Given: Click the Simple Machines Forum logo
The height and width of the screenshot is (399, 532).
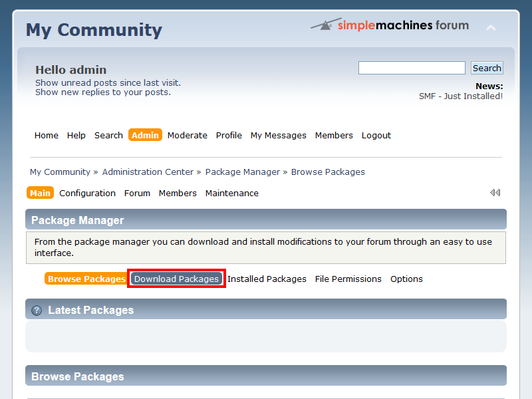Looking at the screenshot, I should [390, 26].
